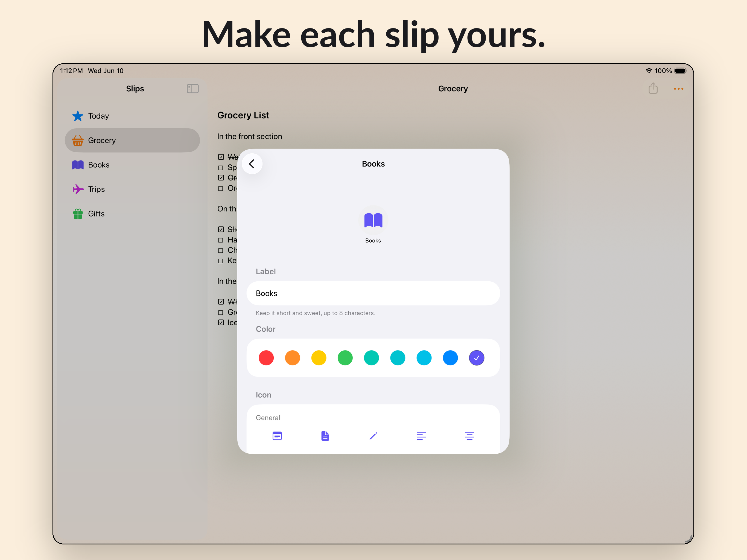Select the document page icon under General

[325, 436]
